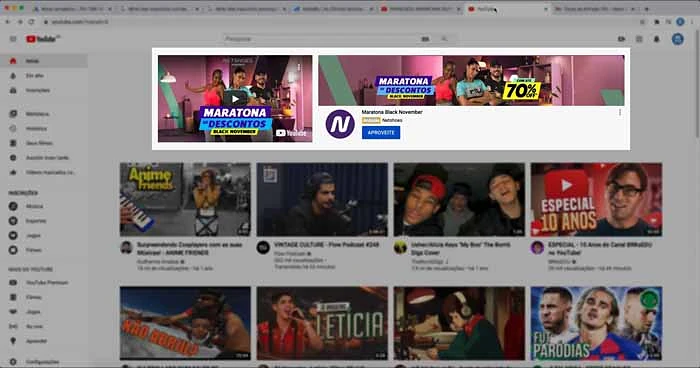Open the Vintage Culture Flow Podcast thumbnail

[322, 200]
